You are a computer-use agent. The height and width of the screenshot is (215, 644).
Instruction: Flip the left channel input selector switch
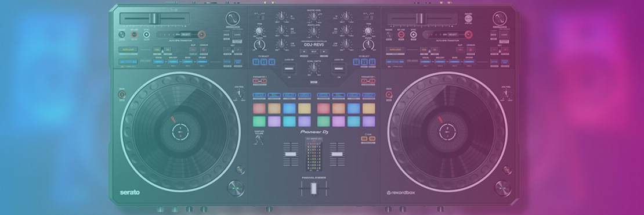259,17
